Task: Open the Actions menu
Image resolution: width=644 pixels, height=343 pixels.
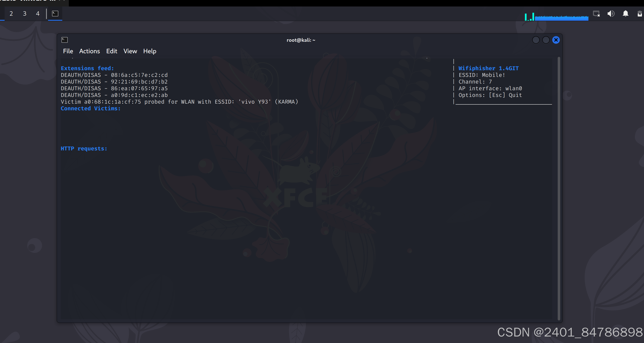Action: pyautogui.click(x=89, y=51)
